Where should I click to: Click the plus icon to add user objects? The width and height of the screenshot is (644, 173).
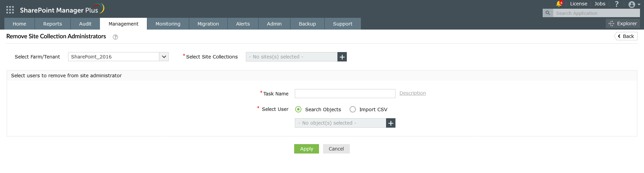[391, 123]
